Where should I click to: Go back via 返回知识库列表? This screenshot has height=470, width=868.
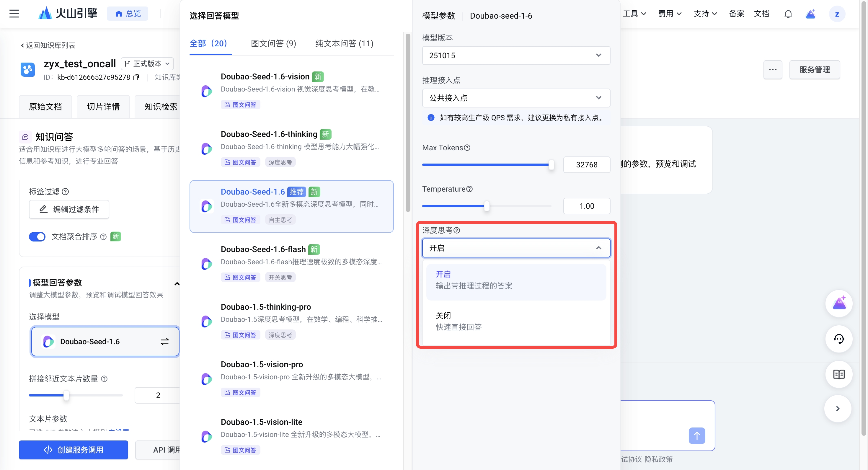48,45
